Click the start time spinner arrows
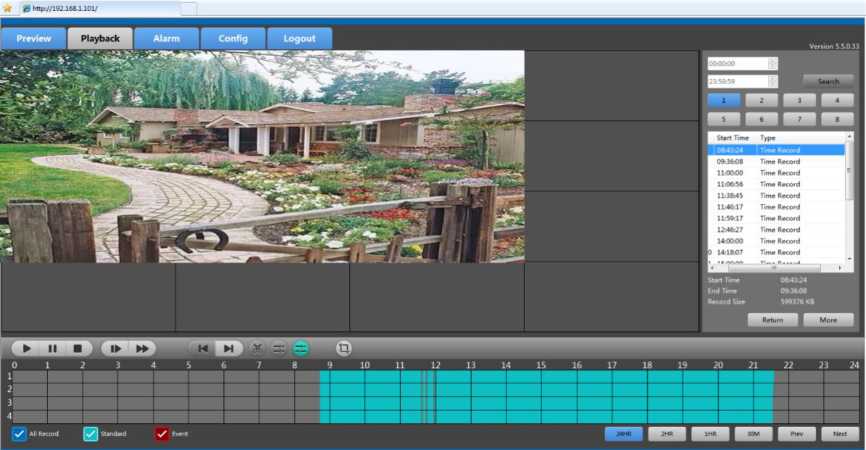The height and width of the screenshot is (450, 866). pos(772,63)
